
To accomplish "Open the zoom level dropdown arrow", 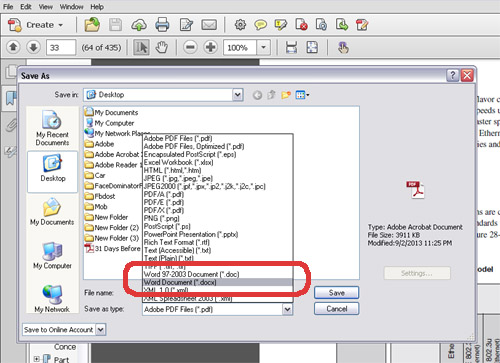I will (263, 48).
